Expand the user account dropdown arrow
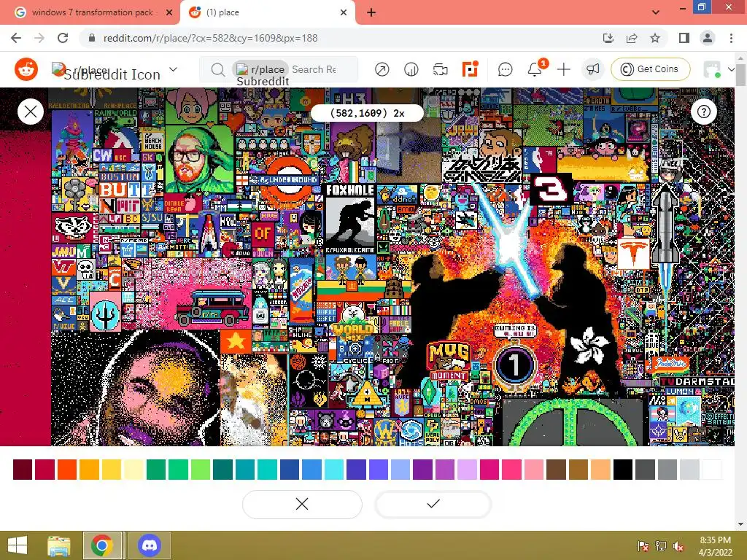 (x=731, y=69)
